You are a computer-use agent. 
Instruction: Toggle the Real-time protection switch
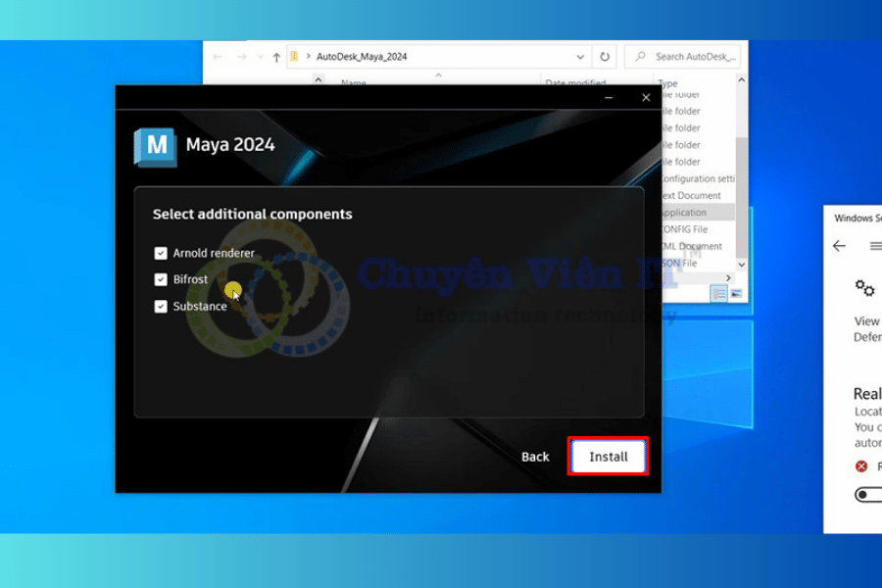click(x=867, y=495)
